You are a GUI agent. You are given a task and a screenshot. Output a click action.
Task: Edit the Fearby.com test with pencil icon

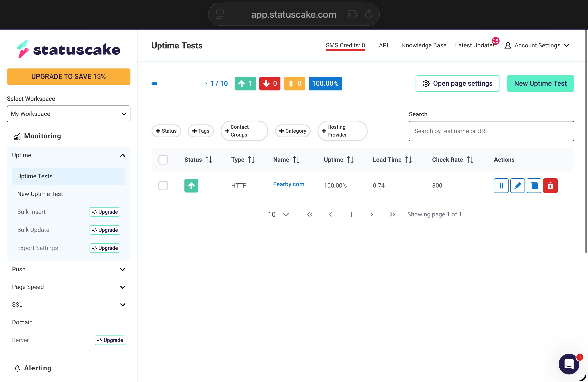(517, 185)
